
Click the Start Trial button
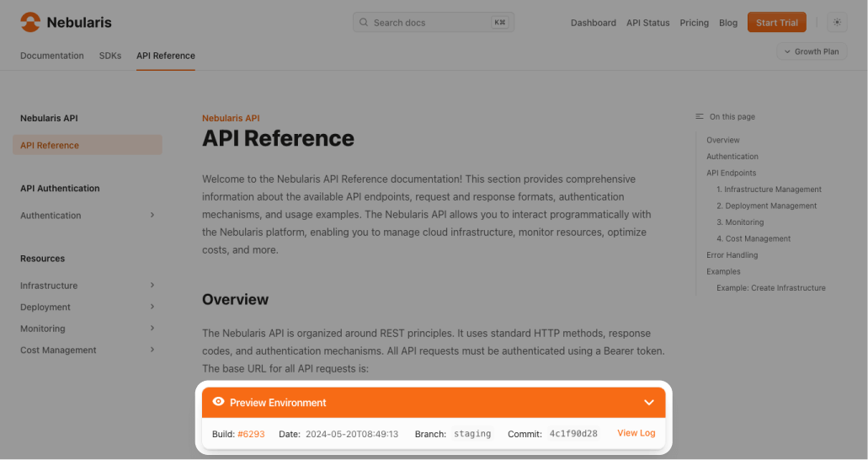click(x=776, y=23)
